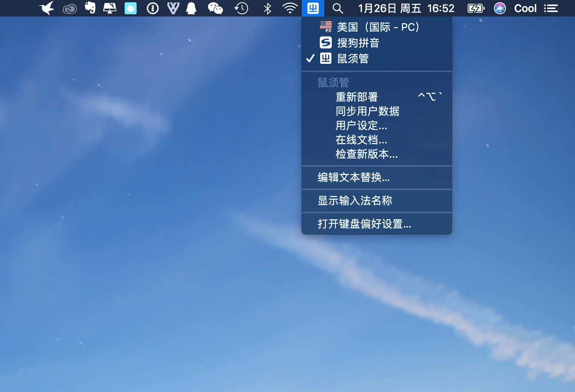Click the V-shaped menu bar icon

pos(173,8)
